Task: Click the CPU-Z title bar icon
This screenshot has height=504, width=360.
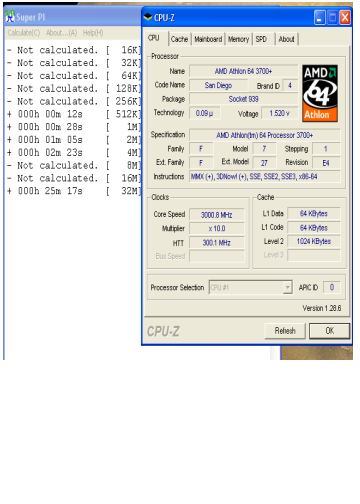Action: coord(147,17)
